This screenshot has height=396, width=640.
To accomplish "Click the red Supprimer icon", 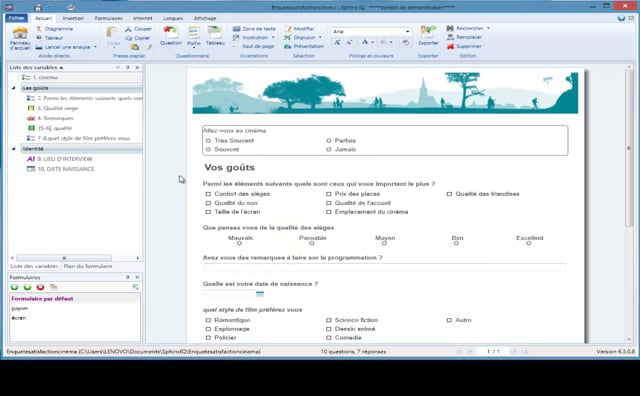I will click(x=451, y=46).
